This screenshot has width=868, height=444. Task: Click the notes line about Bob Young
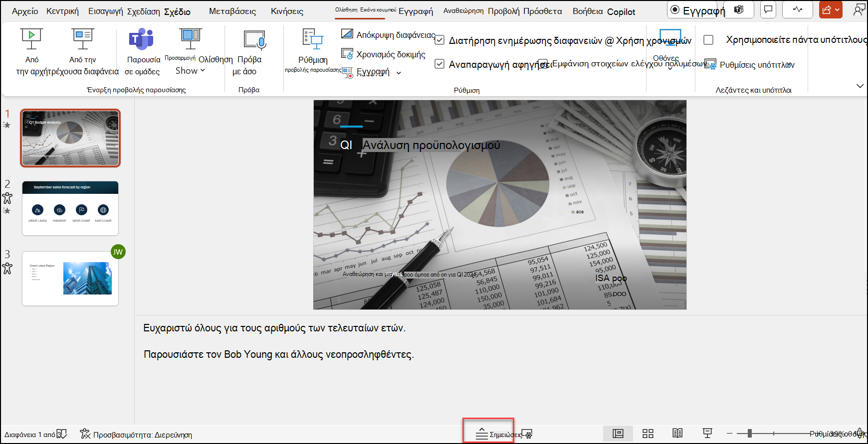click(x=279, y=354)
